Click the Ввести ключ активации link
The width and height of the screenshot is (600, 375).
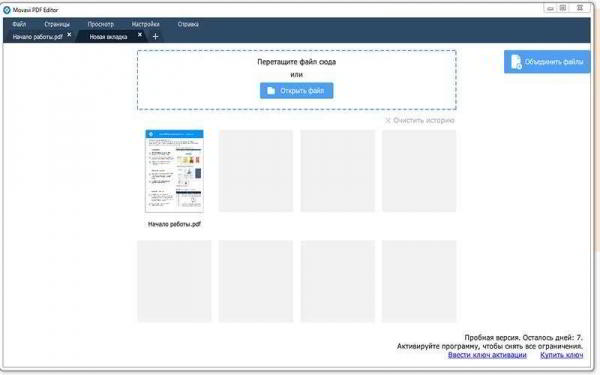(x=487, y=355)
